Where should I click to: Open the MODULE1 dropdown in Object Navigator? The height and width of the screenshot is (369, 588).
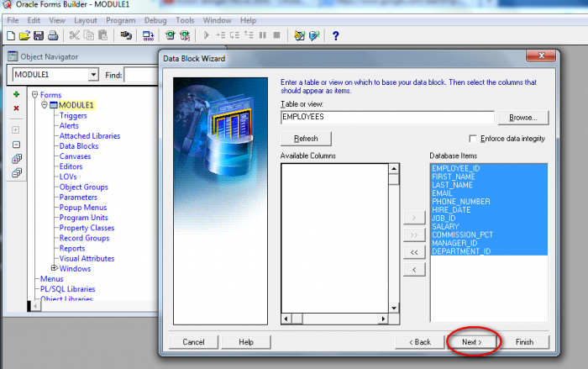(x=93, y=75)
